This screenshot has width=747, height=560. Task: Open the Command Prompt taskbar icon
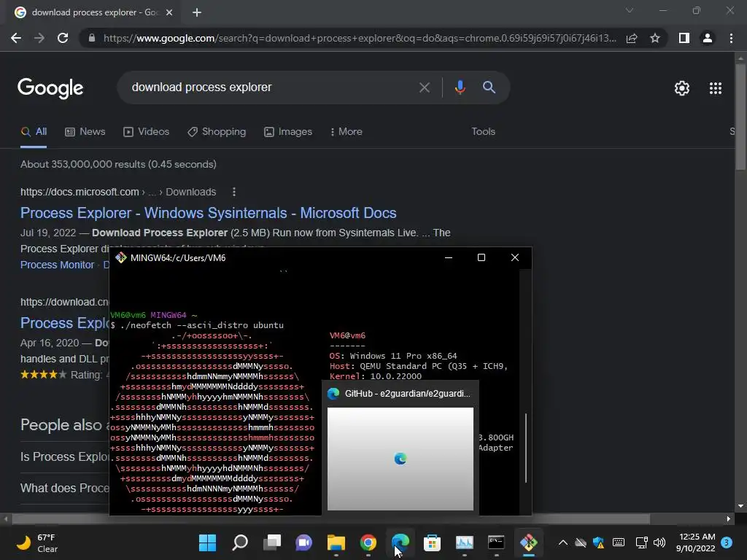[496, 542]
